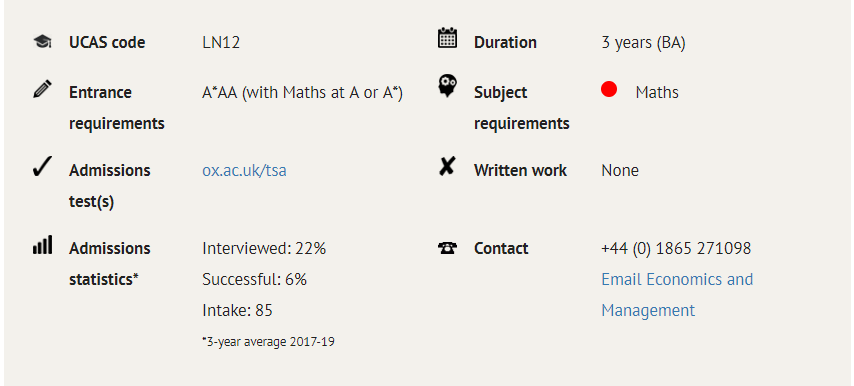This screenshot has height=386, width=854.
Task: Click the Intake: 85 statistic
Action: coord(237,311)
